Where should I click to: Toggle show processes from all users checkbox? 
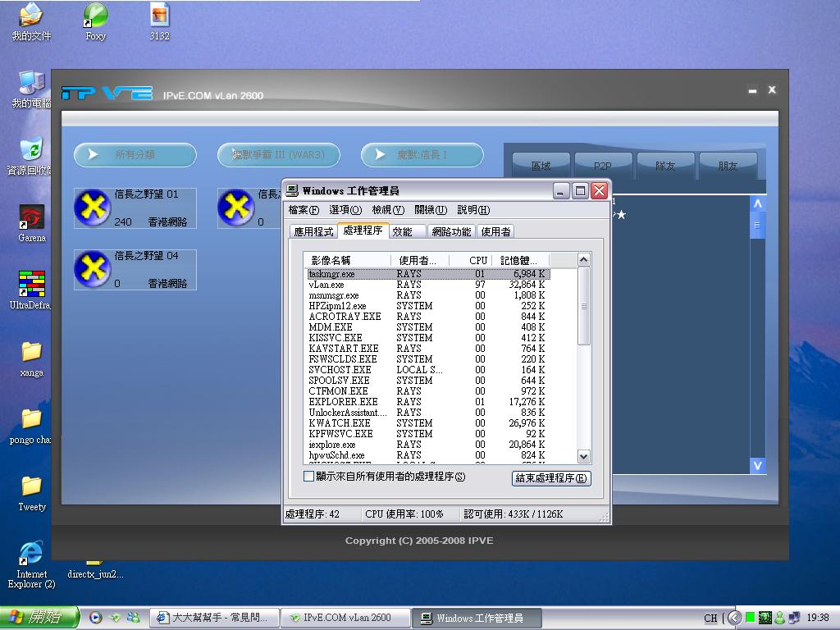[308, 477]
